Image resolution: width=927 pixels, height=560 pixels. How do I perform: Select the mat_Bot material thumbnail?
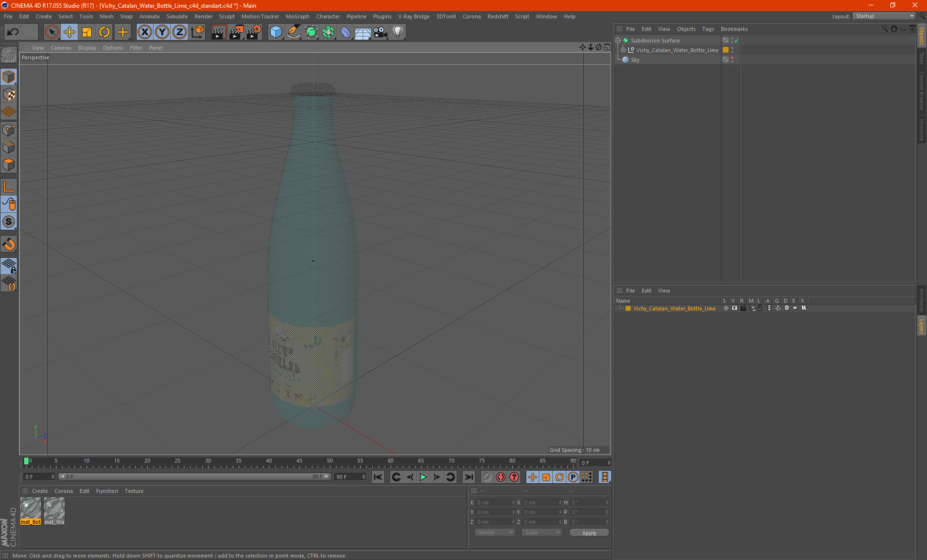pos(30,511)
